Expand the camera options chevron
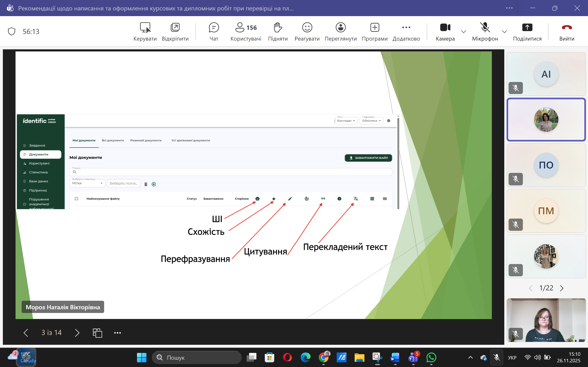This screenshot has width=588, height=367. tap(464, 32)
